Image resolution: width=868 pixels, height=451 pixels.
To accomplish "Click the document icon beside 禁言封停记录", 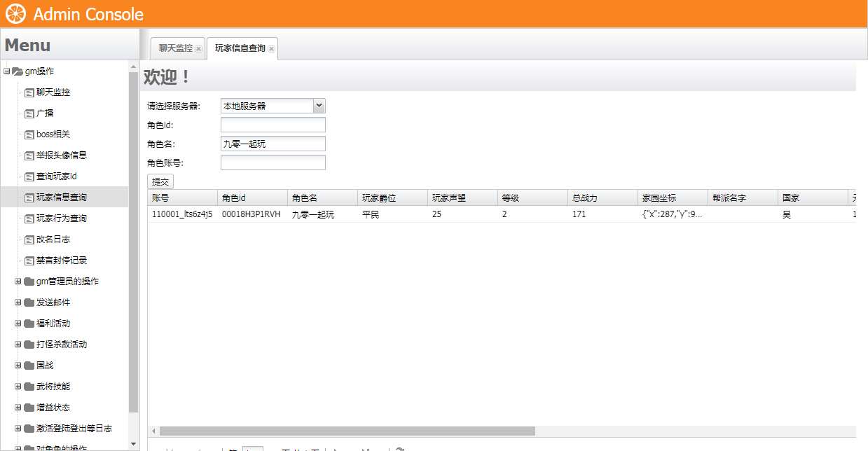I will pos(28,260).
